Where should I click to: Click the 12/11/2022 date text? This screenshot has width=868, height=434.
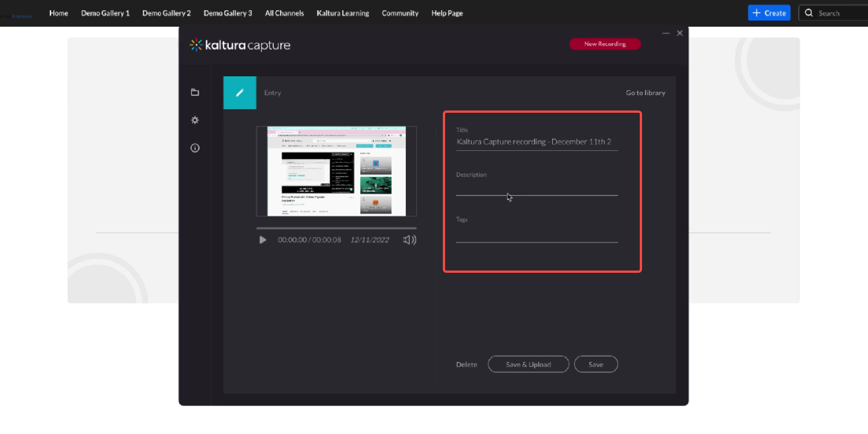[x=370, y=240]
